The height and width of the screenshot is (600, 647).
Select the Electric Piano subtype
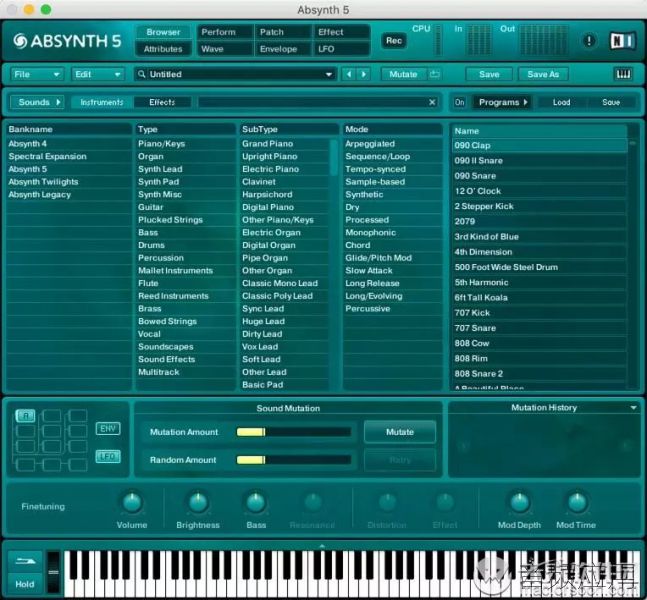(x=285, y=169)
